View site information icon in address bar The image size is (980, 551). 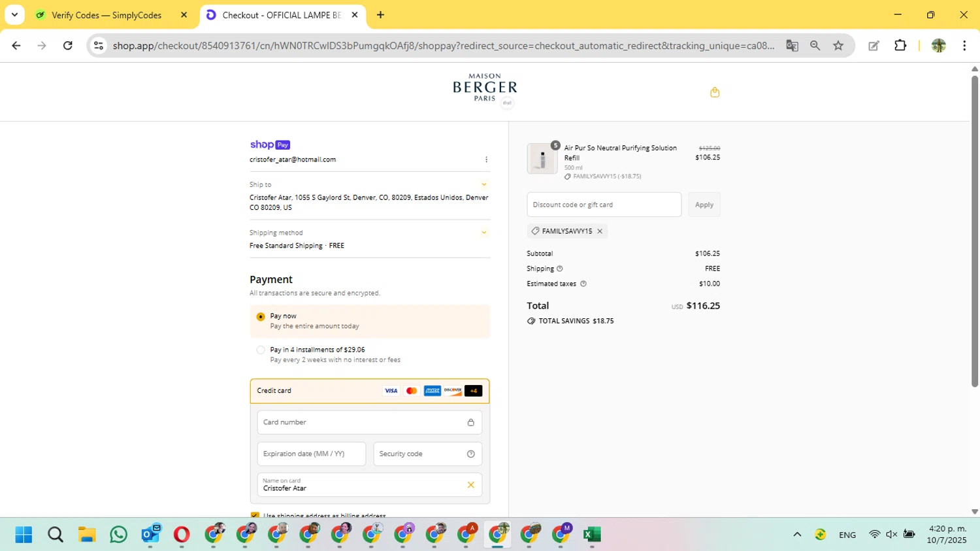point(99,46)
